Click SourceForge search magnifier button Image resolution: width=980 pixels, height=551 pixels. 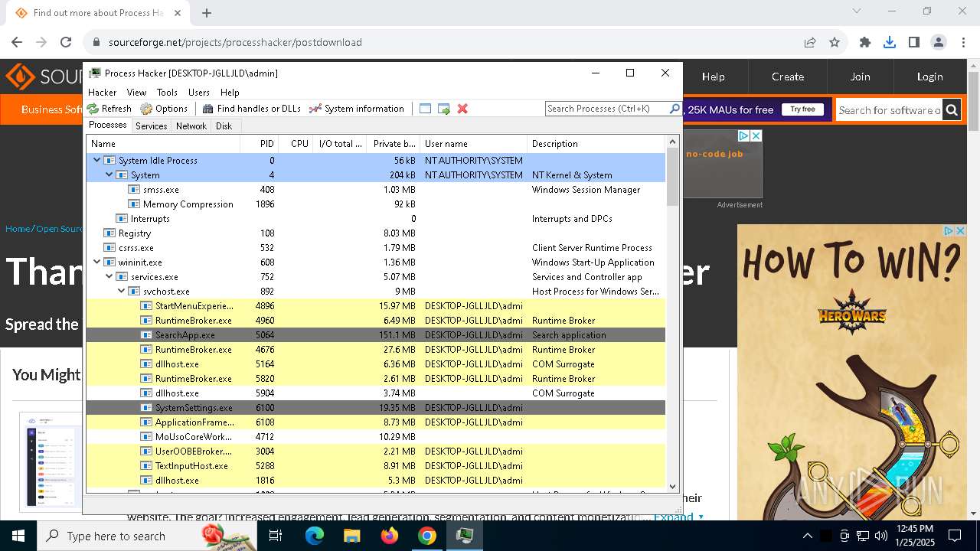pos(952,110)
